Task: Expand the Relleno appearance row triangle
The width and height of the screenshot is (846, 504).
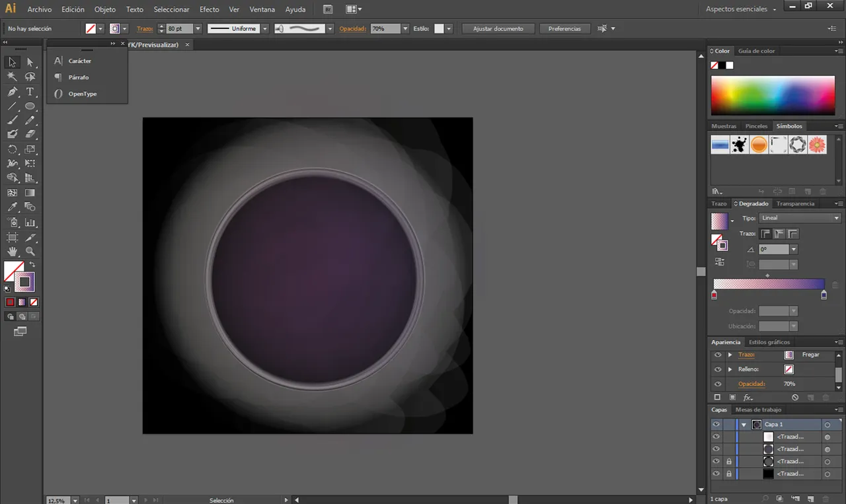Action: [730, 369]
